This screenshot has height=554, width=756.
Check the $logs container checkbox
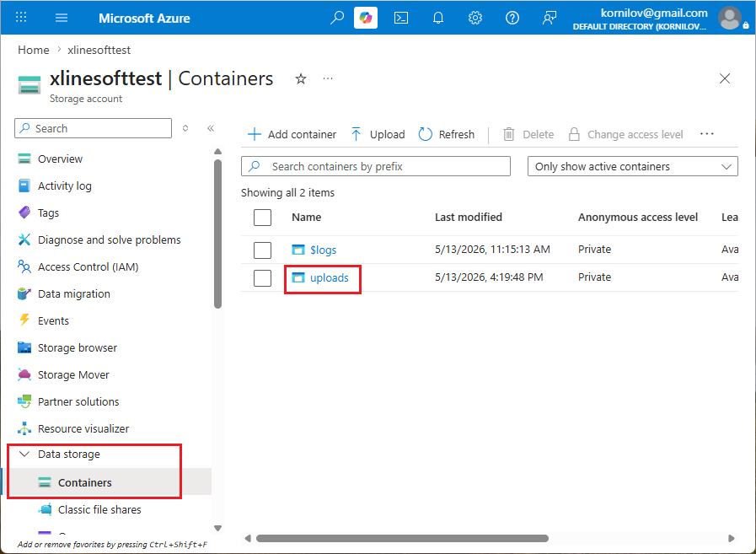[262, 250]
